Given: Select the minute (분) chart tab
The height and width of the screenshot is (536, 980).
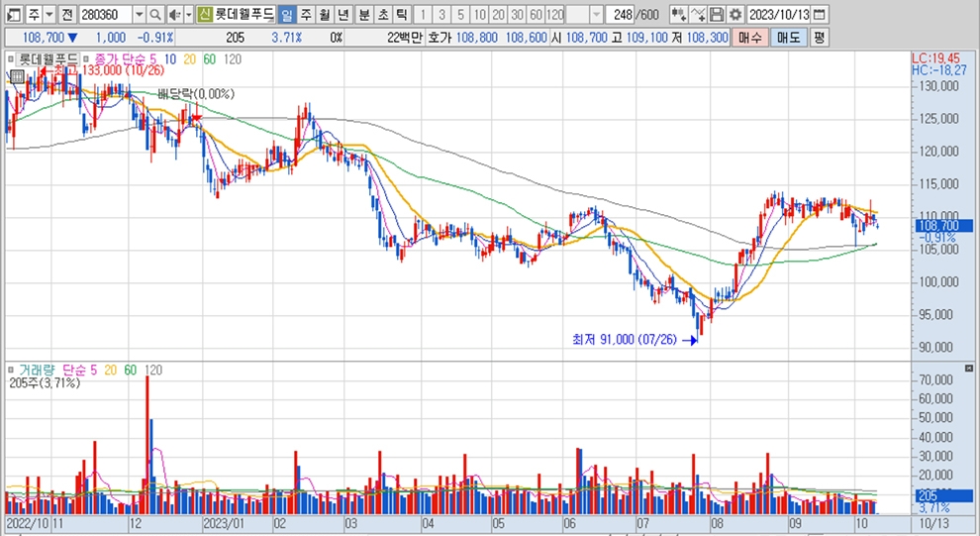Looking at the screenshot, I should (x=362, y=15).
